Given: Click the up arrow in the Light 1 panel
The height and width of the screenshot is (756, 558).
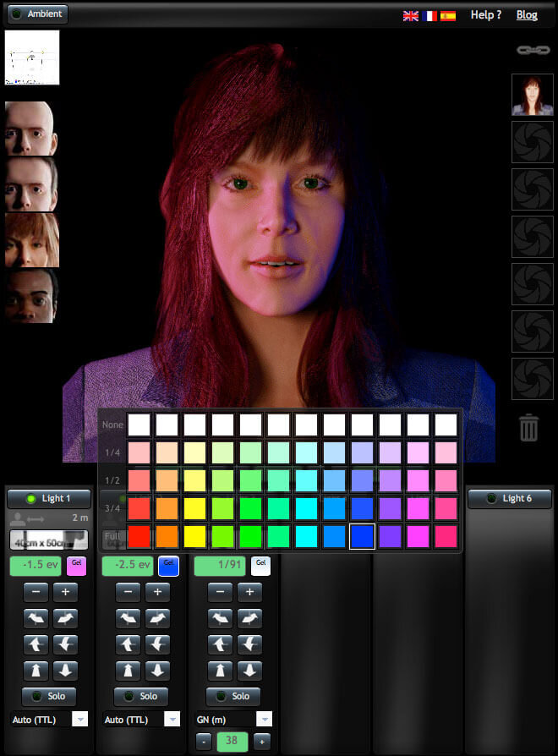Looking at the screenshot, I should [x=36, y=671].
